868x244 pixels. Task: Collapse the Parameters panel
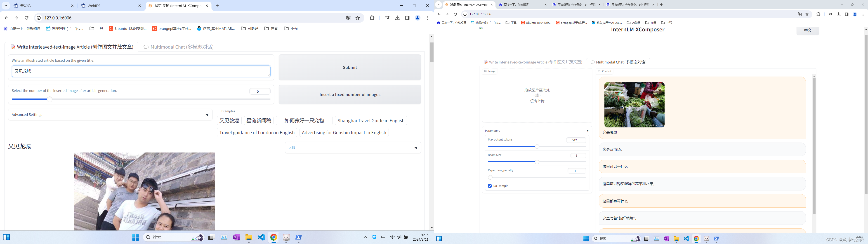pos(587,131)
